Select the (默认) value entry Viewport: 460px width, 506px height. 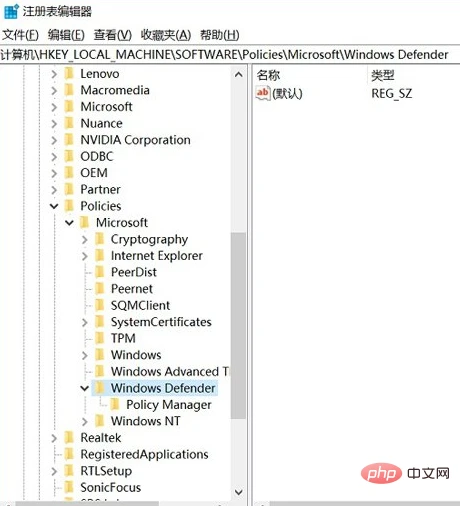(x=287, y=94)
